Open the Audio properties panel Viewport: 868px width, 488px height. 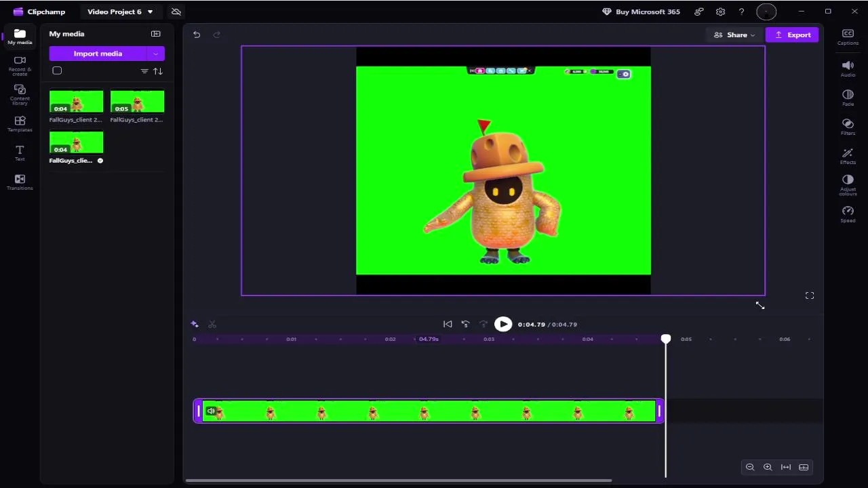pyautogui.click(x=848, y=68)
